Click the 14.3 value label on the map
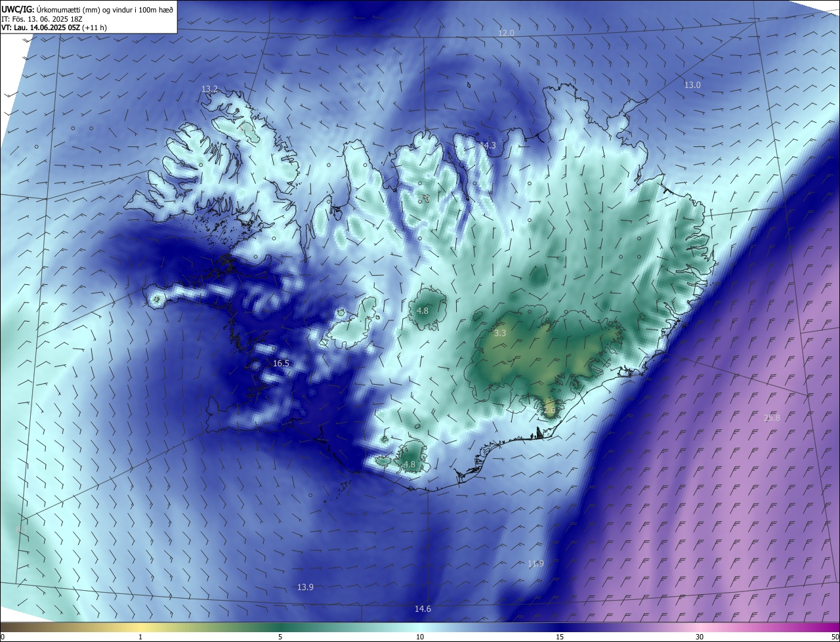The image size is (840, 642). click(488, 145)
